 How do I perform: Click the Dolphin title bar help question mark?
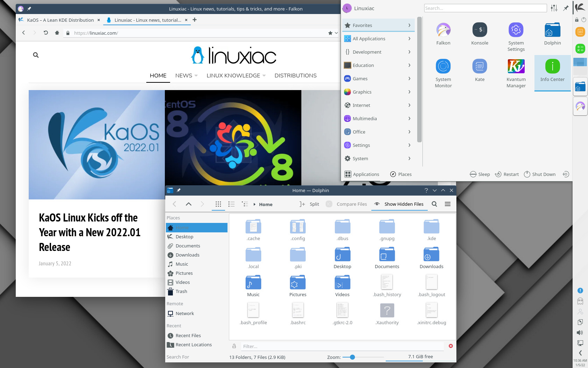click(426, 190)
